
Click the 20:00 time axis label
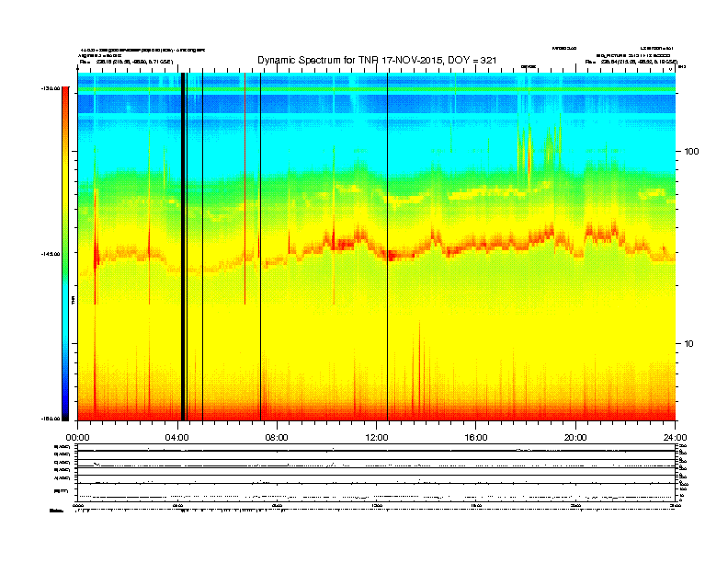tap(575, 438)
